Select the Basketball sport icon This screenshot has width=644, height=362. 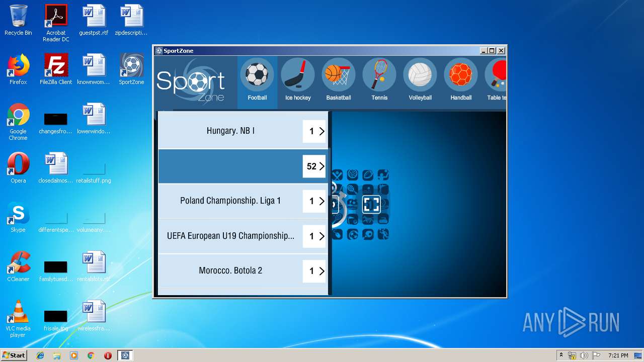339,74
